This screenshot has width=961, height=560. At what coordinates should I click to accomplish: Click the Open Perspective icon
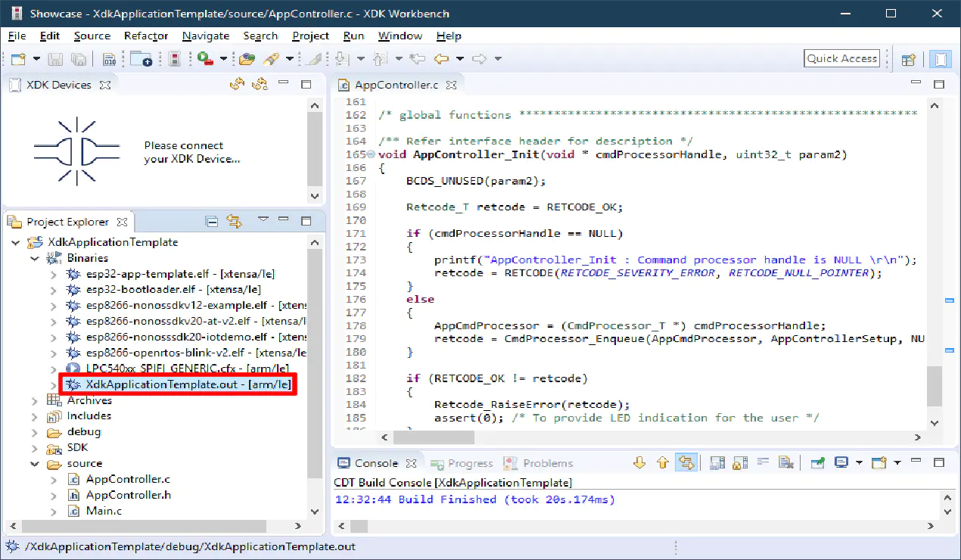909,59
